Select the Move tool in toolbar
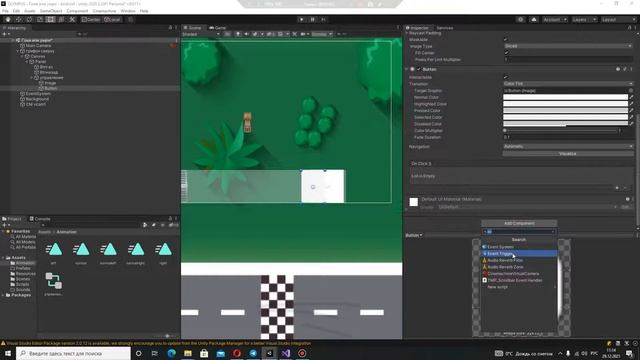The width and height of the screenshot is (640, 360). pos(18,20)
